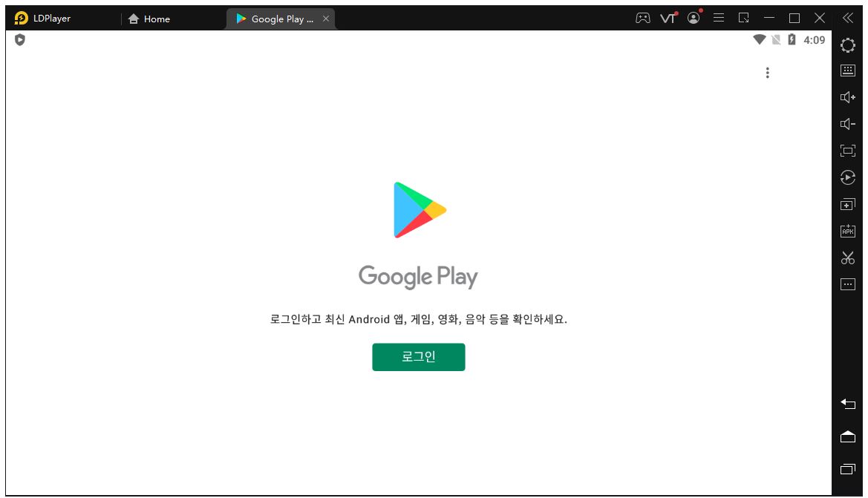The width and height of the screenshot is (868, 498).
Task: Click the no-SIM signal icon
Action: click(776, 39)
